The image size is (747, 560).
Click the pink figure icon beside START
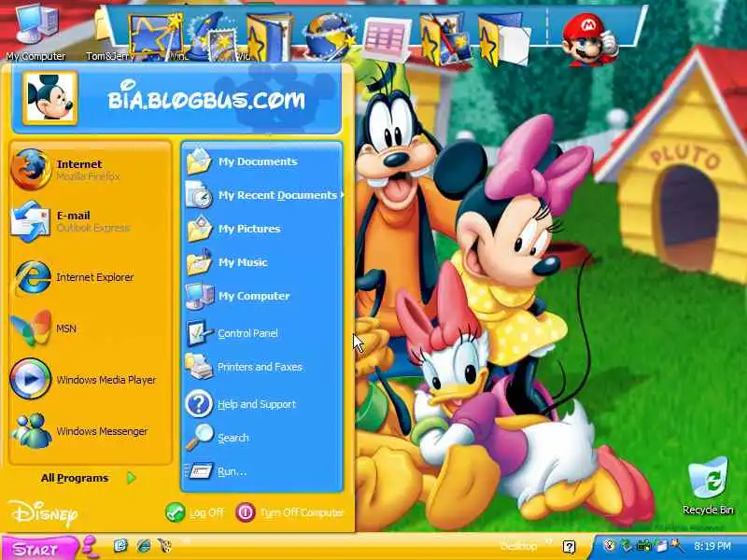(x=91, y=546)
